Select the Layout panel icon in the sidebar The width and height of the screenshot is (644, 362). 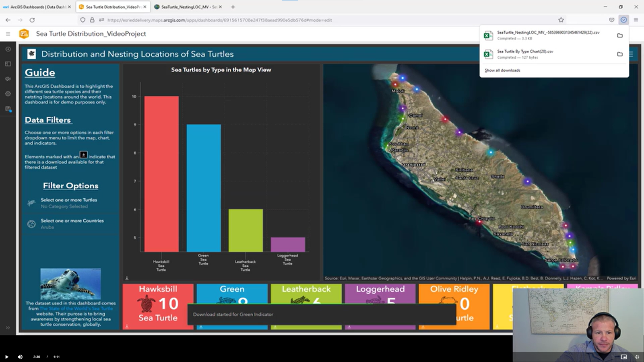coord(8,64)
